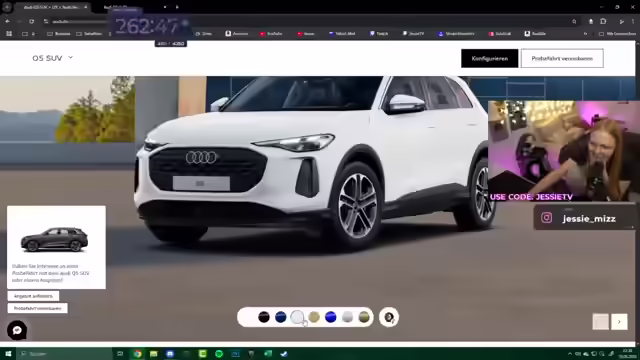Select the olive gold color swatch
The height and width of the screenshot is (360, 640).
tap(364, 317)
